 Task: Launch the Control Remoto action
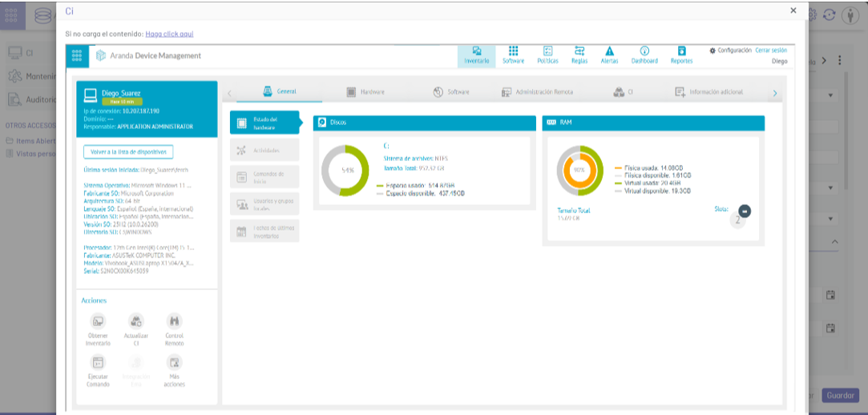click(174, 322)
